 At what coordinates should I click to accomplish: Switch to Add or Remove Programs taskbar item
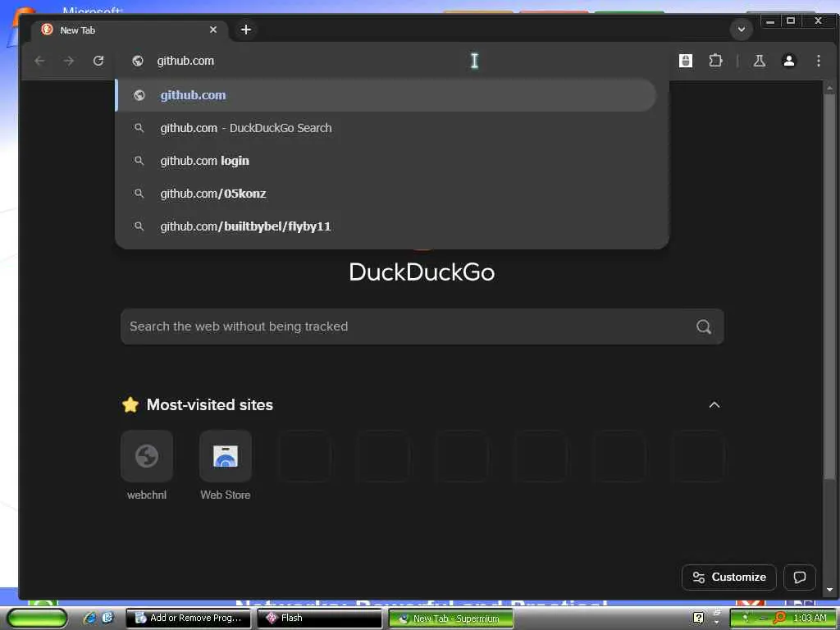click(x=188, y=619)
